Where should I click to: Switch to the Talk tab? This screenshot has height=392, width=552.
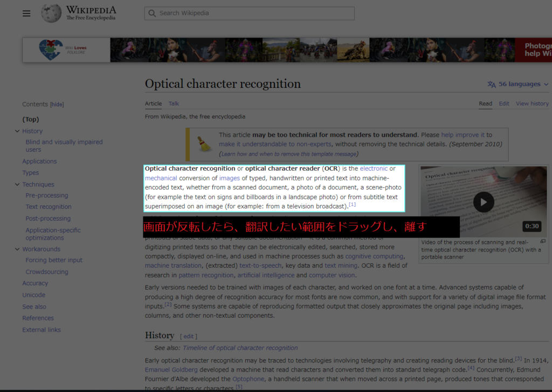coord(174,103)
